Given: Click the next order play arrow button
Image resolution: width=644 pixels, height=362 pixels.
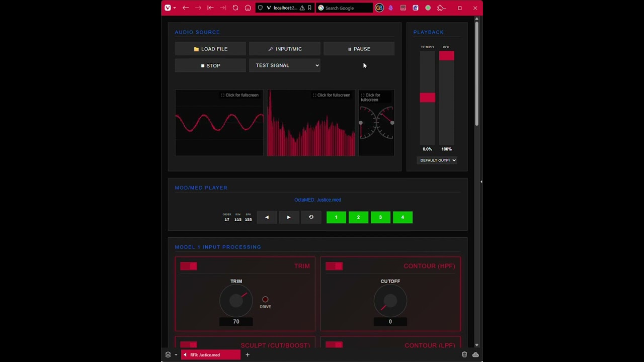Looking at the screenshot, I should (x=289, y=217).
